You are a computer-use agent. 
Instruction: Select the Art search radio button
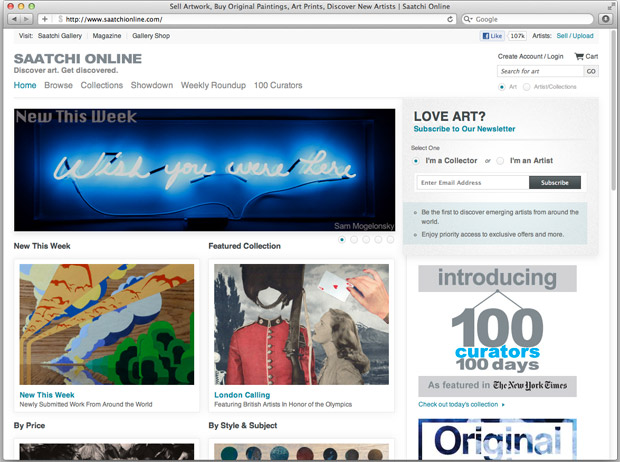point(502,87)
